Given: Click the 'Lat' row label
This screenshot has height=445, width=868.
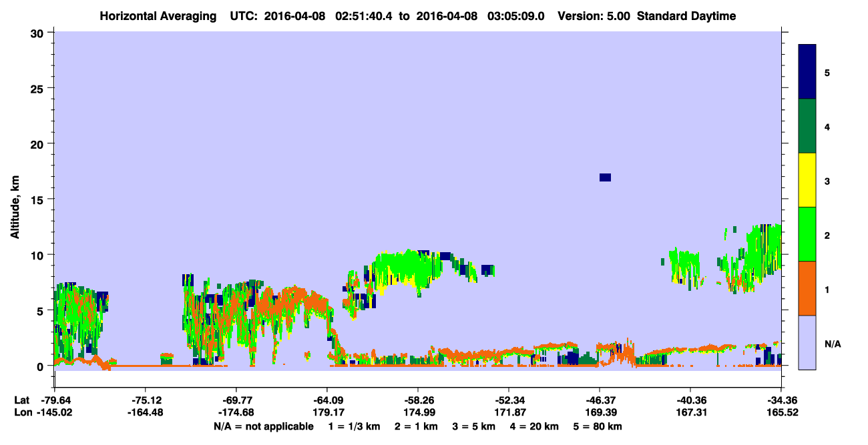Looking at the screenshot, I should tap(21, 400).
